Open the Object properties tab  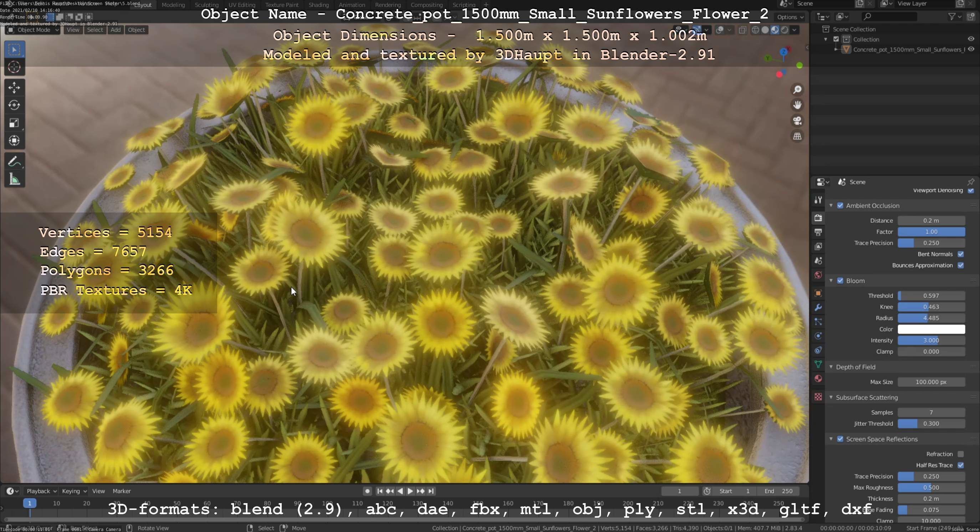click(818, 293)
